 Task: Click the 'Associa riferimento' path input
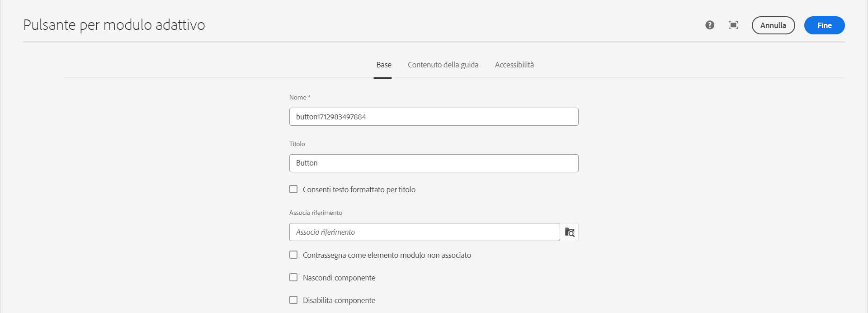coord(424,232)
